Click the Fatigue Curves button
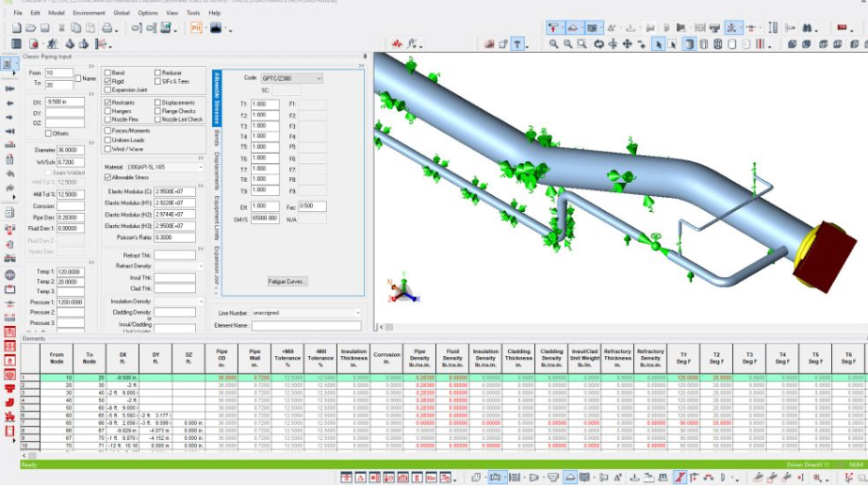The width and height of the screenshot is (868, 488). click(x=287, y=281)
